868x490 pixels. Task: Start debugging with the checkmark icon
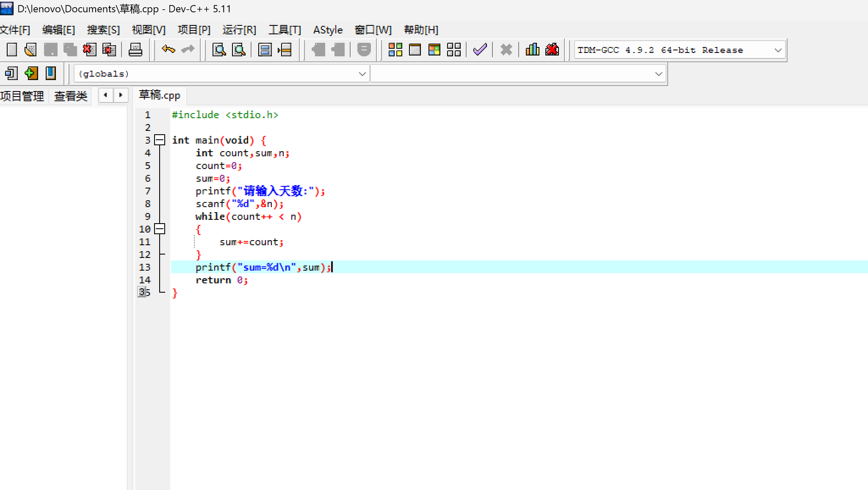click(x=480, y=50)
